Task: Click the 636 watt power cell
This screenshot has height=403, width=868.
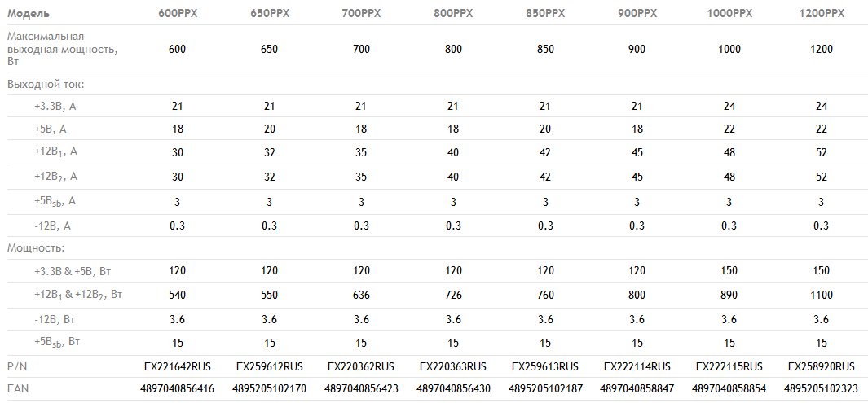Action: click(x=361, y=295)
